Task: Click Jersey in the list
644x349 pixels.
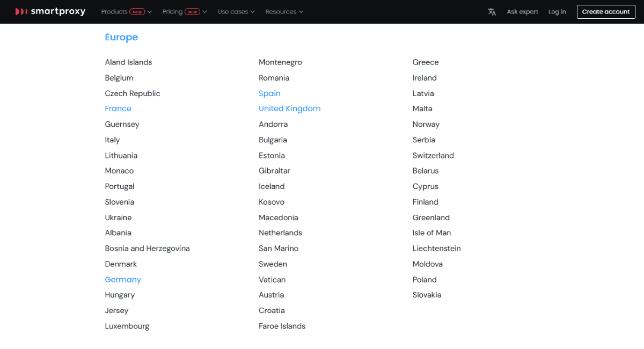Action: point(116,310)
